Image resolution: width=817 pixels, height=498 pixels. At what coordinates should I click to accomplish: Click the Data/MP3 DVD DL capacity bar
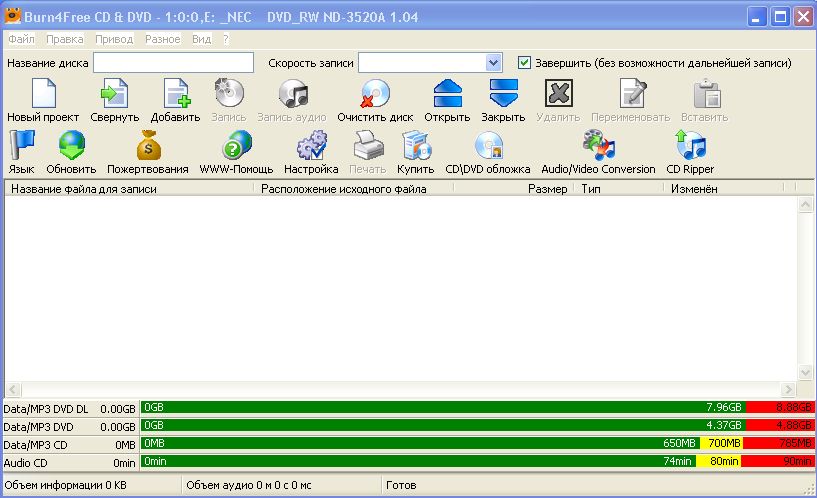[477, 407]
